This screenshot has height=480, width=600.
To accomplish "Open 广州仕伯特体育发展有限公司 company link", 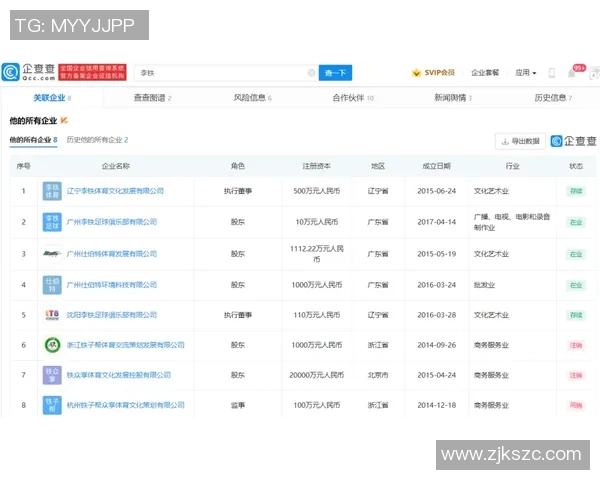I will pyautogui.click(x=112, y=254).
